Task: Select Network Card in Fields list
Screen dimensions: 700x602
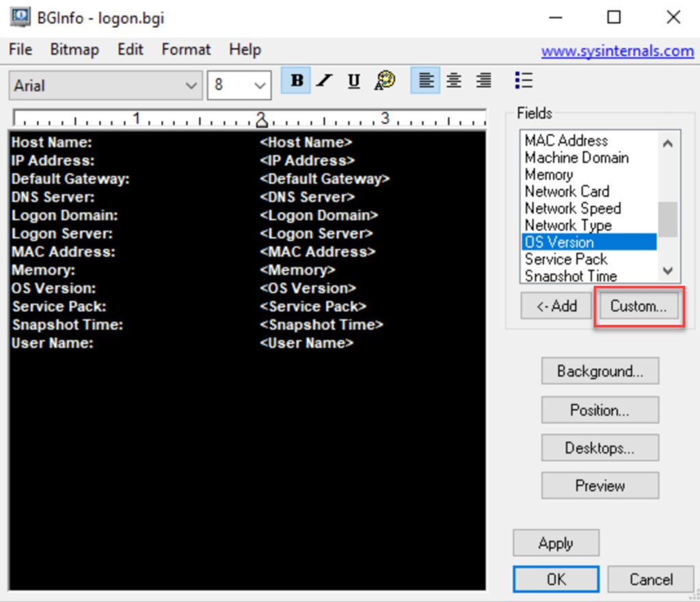Action: tap(567, 192)
